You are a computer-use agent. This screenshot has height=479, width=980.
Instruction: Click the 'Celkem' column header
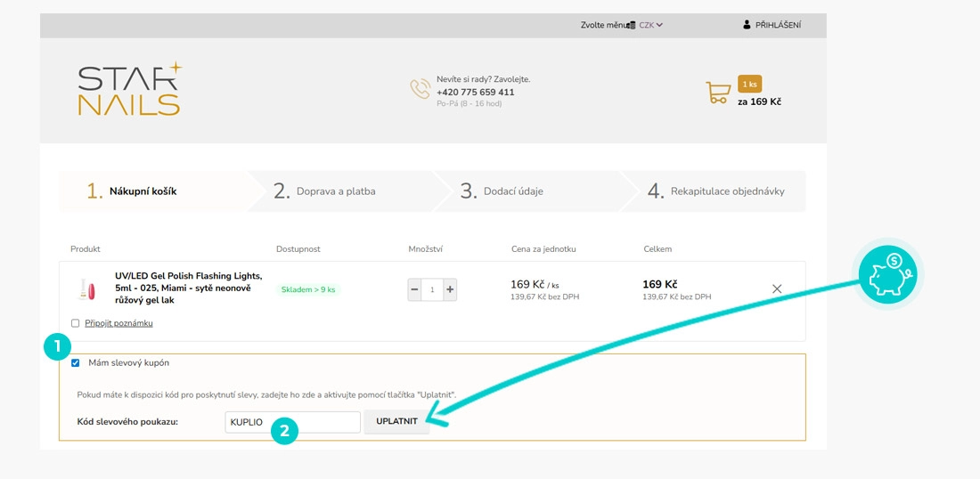point(657,249)
